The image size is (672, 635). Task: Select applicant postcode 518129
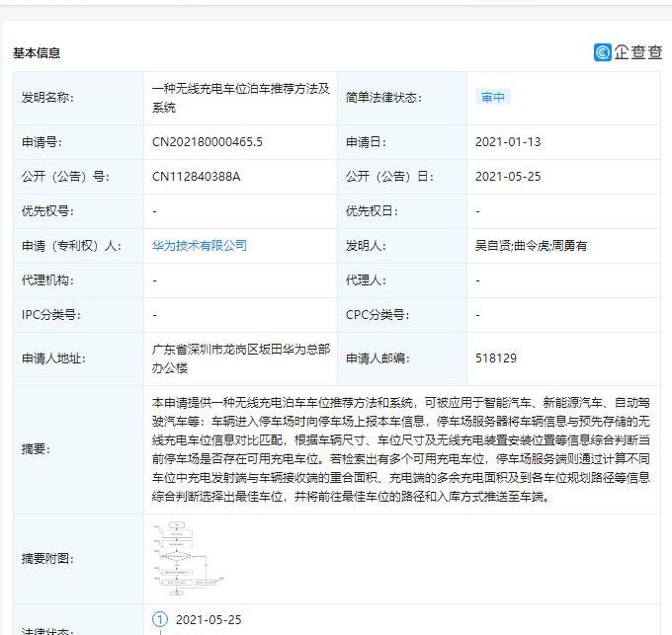pyautogui.click(x=496, y=357)
